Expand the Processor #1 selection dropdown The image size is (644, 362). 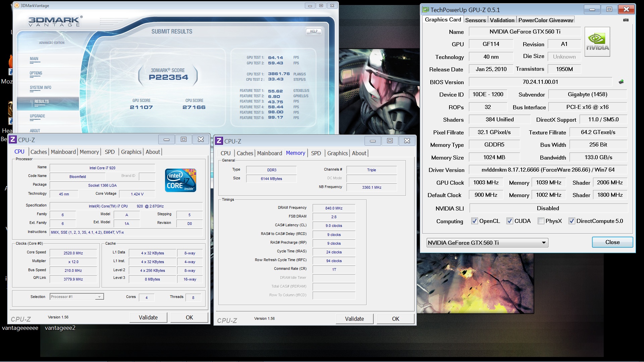coord(99,297)
